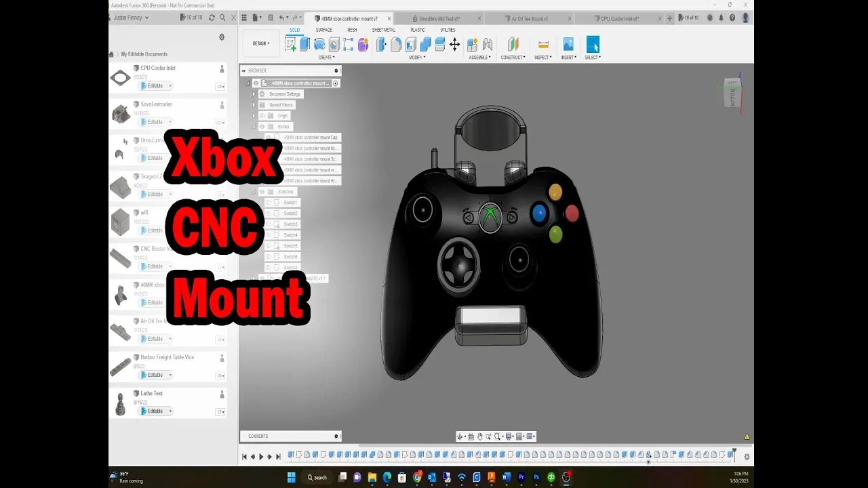This screenshot has width=868, height=488.
Task: Click the Pan hand navigation icon
Action: (479, 436)
